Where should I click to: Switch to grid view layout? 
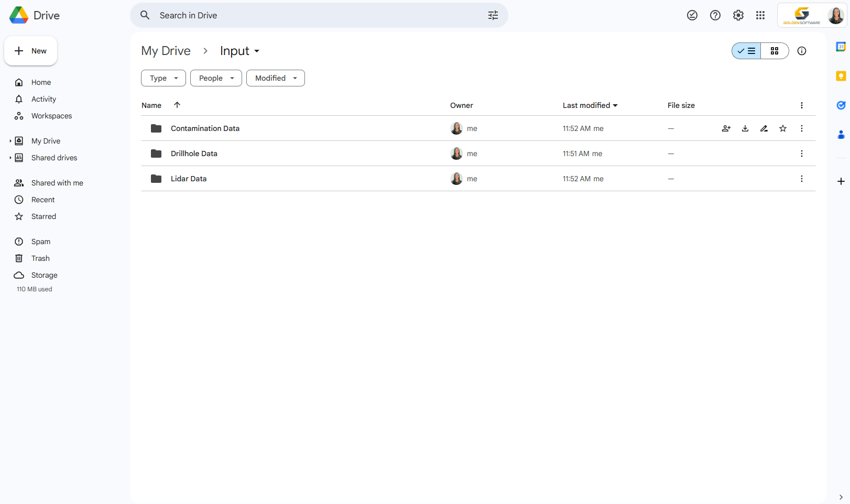click(x=775, y=51)
